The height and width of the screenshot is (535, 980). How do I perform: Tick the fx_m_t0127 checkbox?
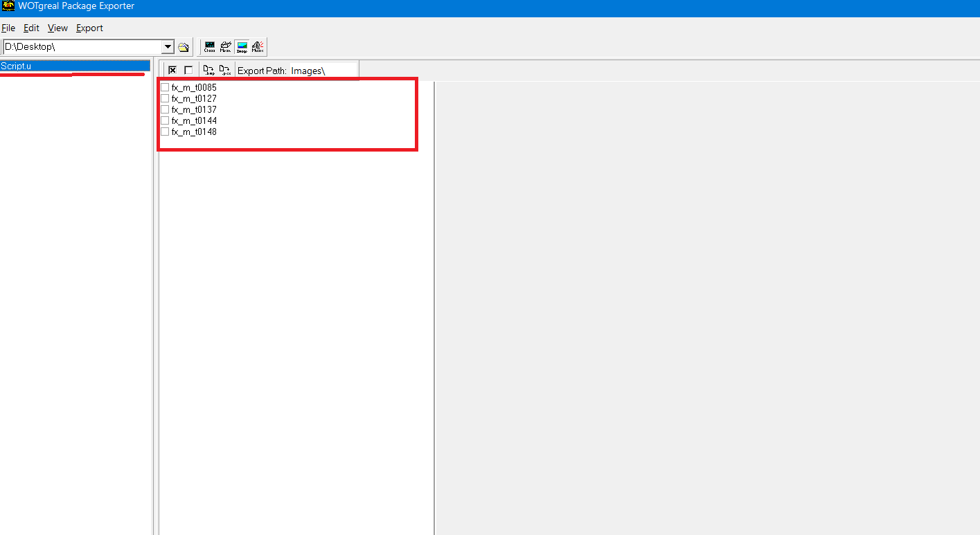pos(165,98)
